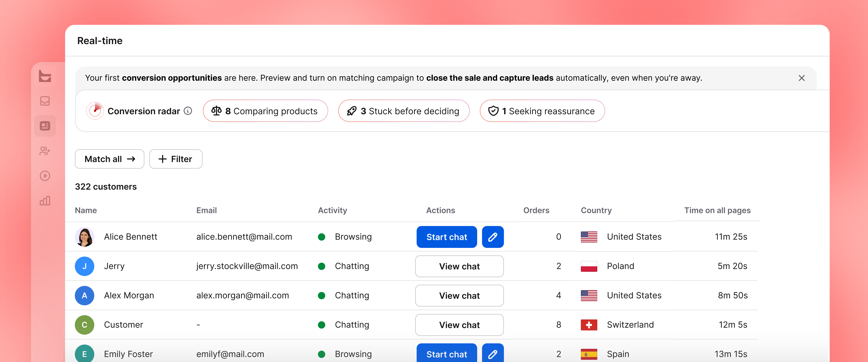
Task: Click the pencil edit icon for Emily Foster
Action: pyautogui.click(x=493, y=353)
